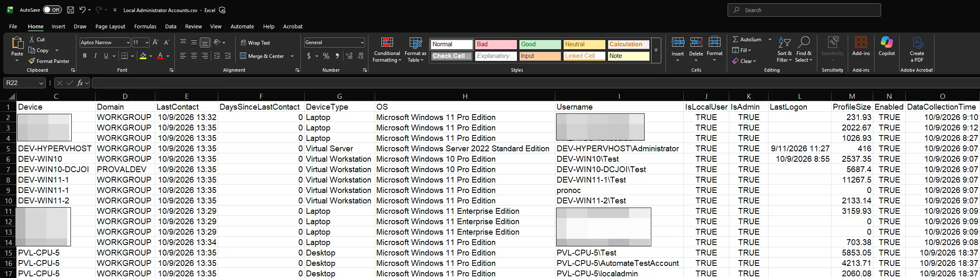Click the Insert Function fx button

coord(80,83)
